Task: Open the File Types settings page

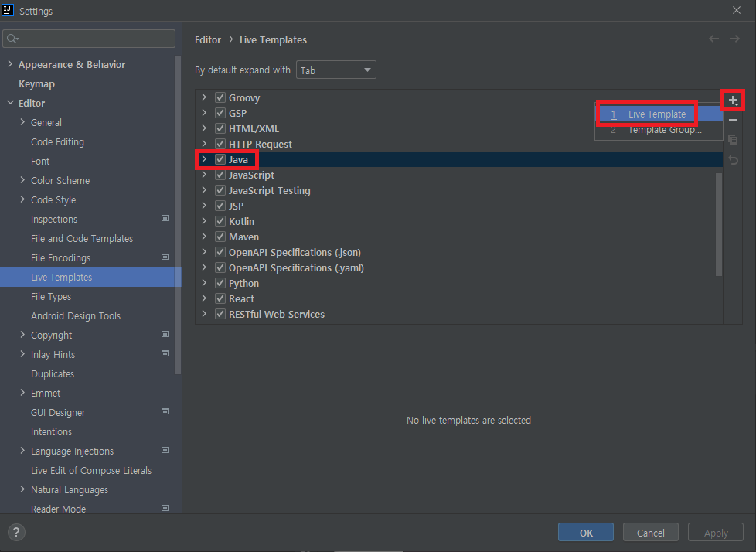Action: [51, 297]
